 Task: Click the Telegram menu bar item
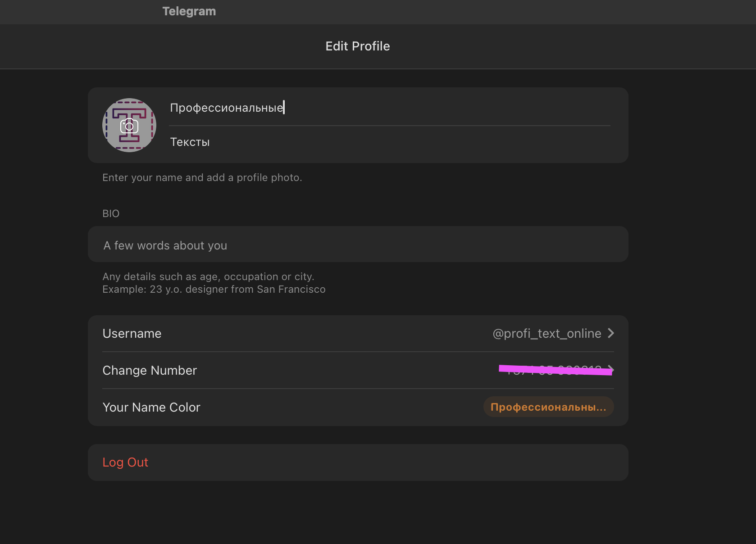click(189, 11)
